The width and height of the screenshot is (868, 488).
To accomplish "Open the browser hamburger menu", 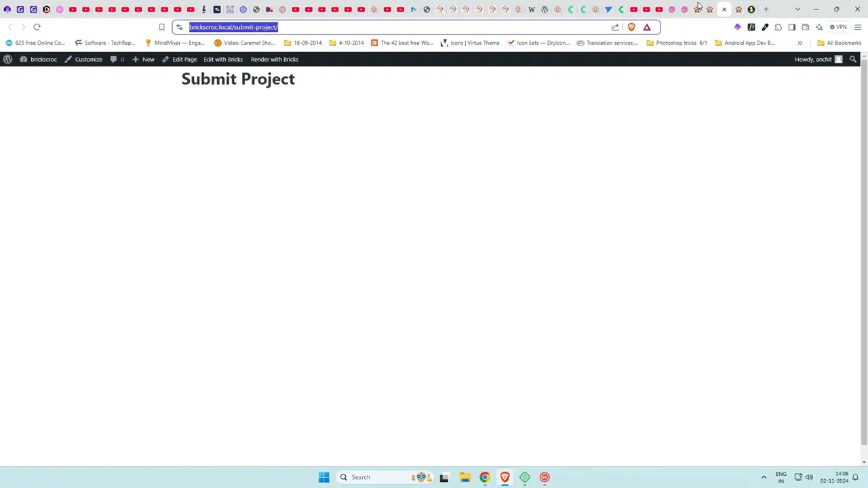I will (858, 27).
